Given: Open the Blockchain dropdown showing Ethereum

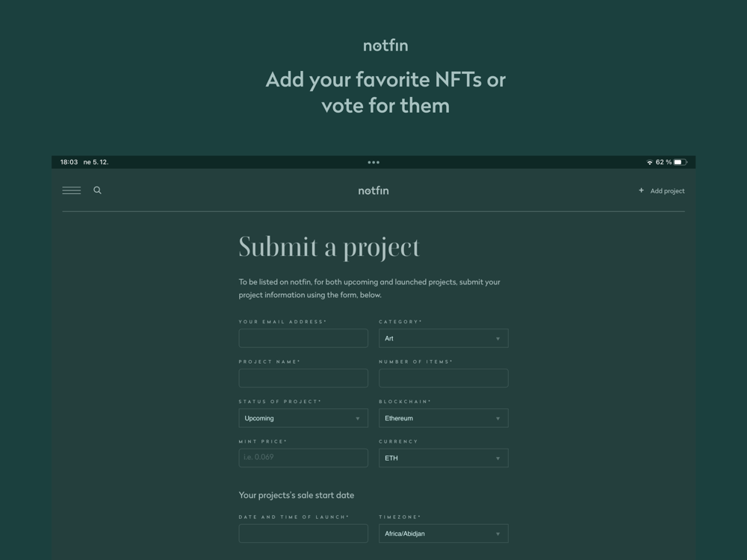Looking at the screenshot, I should [443, 418].
